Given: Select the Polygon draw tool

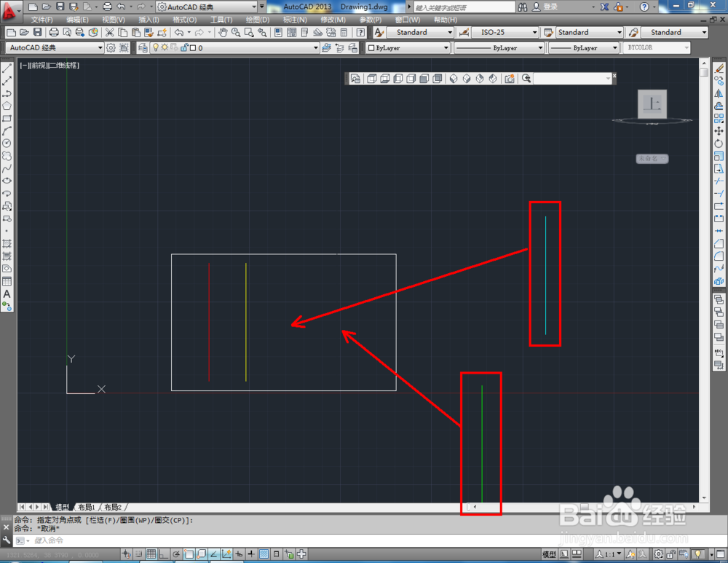Looking at the screenshot, I should click(x=7, y=106).
